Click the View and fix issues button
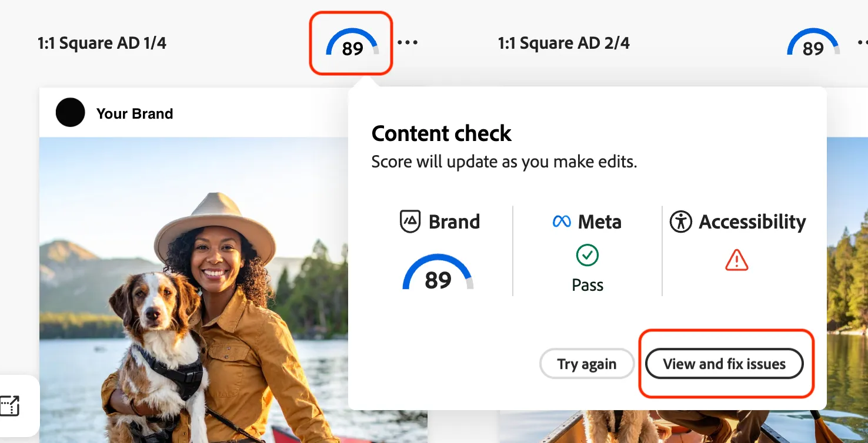This screenshot has width=868, height=443. pyautogui.click(x=724, y=364)
